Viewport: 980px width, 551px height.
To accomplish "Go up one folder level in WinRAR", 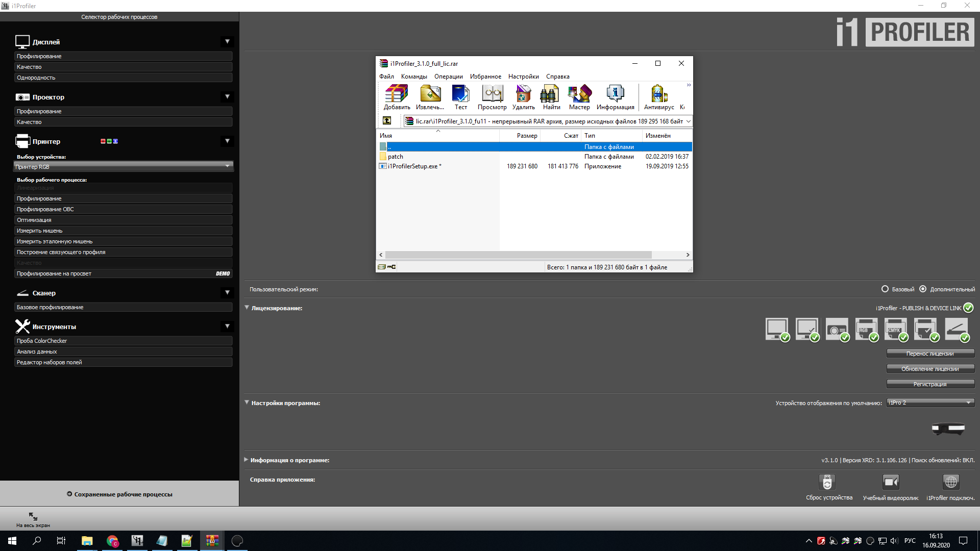I will pos(387,121).
